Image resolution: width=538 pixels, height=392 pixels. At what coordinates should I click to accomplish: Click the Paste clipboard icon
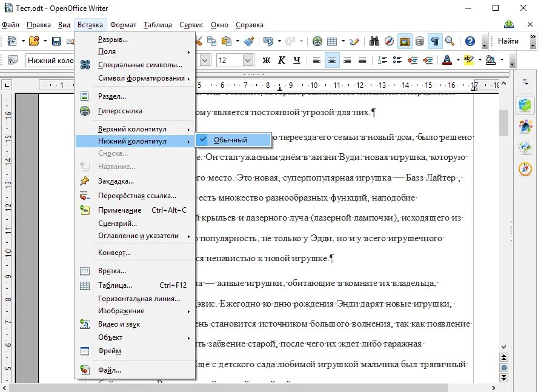(227, 41)
